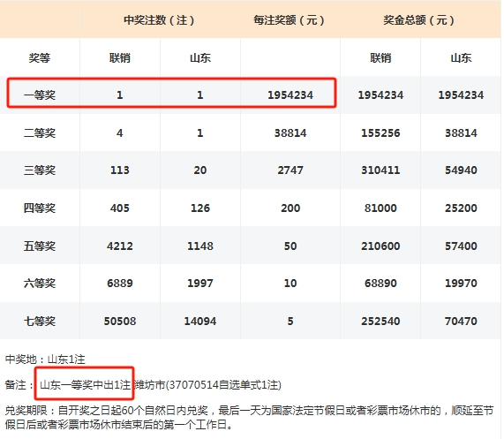Click the 一等奖 row label
Screen dimensions: 504x439
[x=40, y=95]
